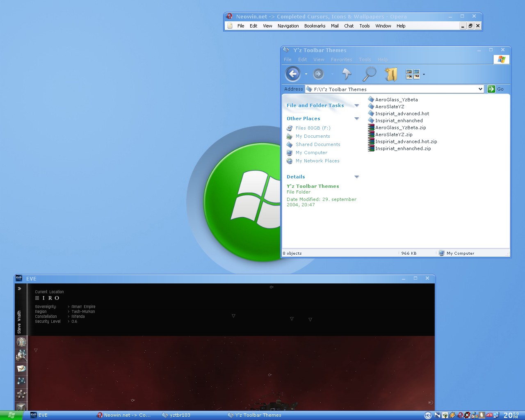
Task: Click the green Start button
Action: [11, 415]
